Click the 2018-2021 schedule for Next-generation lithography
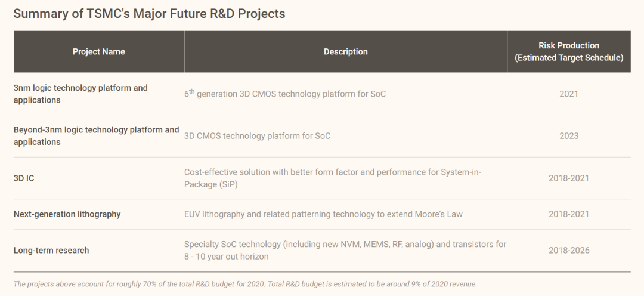Screen dimensions: 644x296 (569, 214)
